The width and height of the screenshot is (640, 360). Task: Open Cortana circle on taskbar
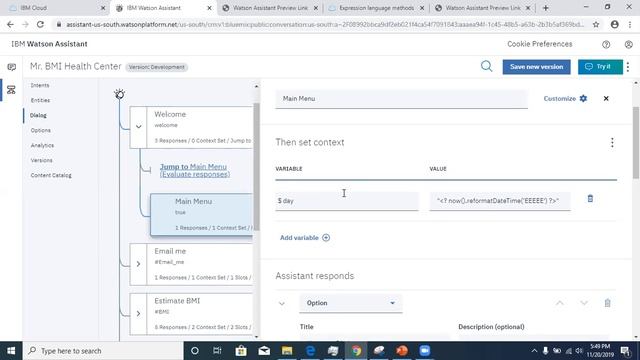(x=195, y=351)
